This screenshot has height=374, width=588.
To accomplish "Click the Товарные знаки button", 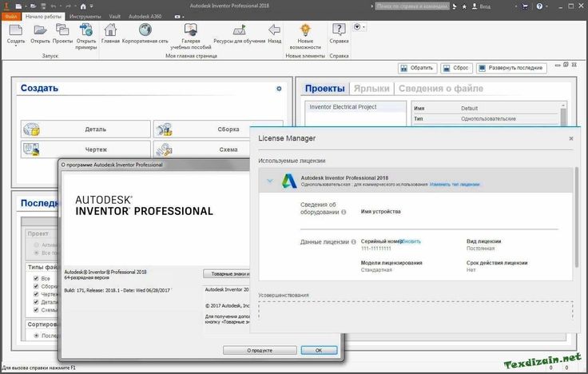I will coord(227,274).
